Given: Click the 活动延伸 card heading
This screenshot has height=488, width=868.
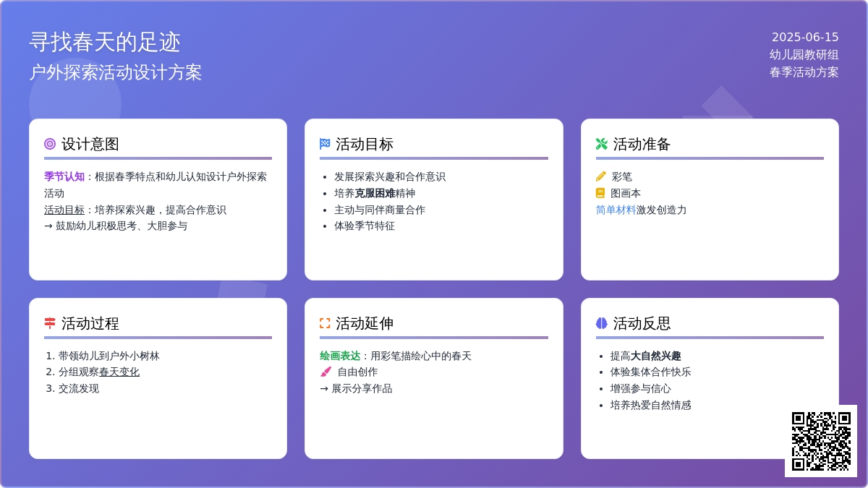Looking at the screenshot, I should point(365,323).
